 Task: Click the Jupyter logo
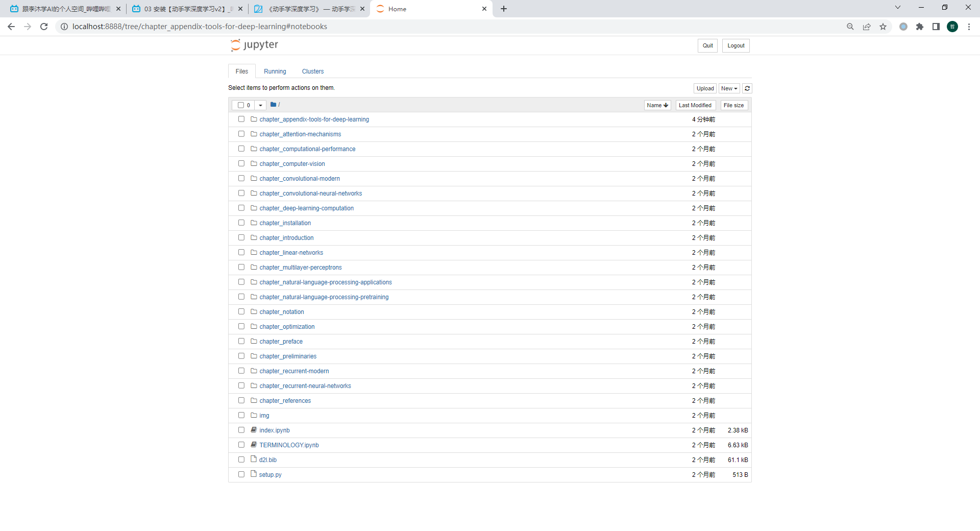254,45
